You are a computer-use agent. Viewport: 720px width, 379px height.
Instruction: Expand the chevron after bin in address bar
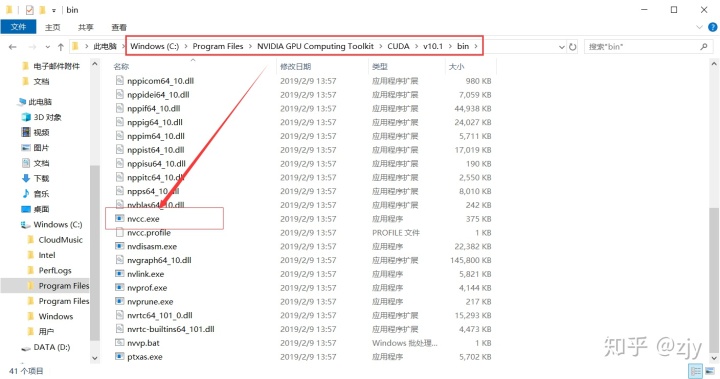coord(476,46)
